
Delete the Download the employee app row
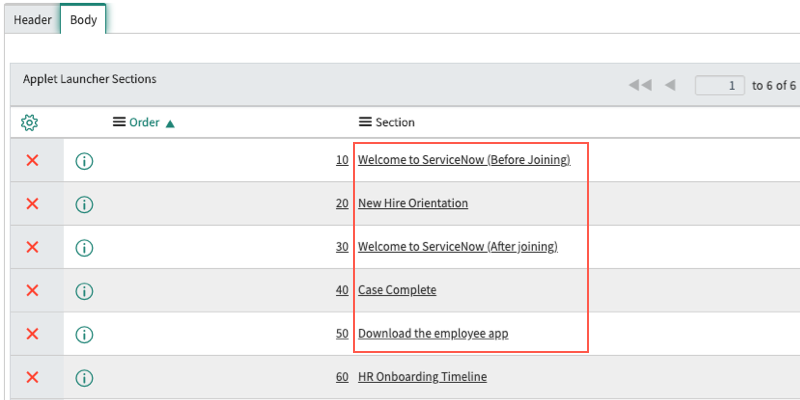(x=32, y=334)
